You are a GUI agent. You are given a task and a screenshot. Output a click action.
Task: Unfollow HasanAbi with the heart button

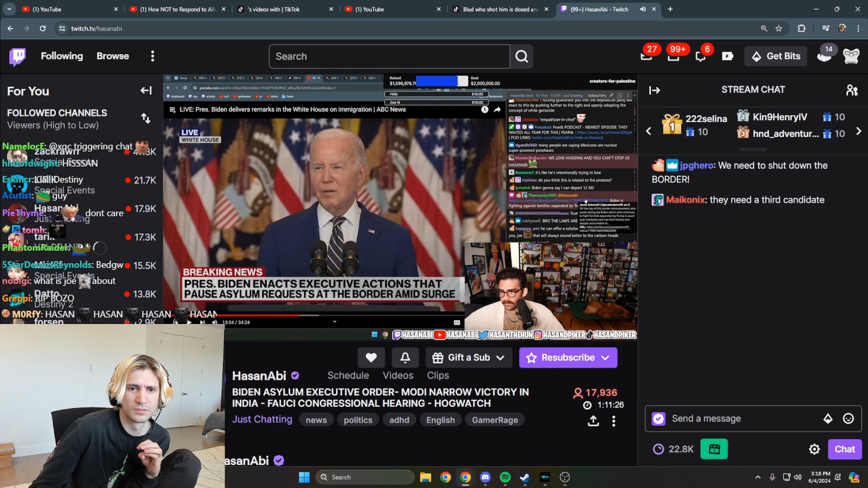point(371,357)
